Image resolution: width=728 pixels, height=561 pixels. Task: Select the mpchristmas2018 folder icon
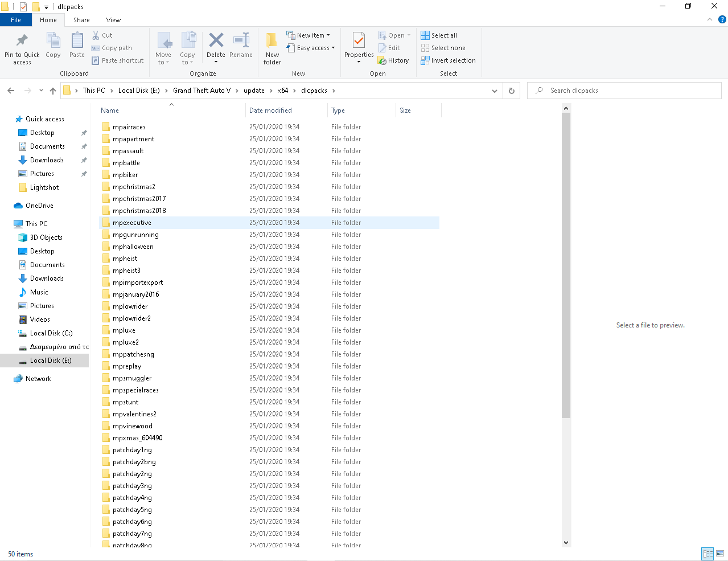(x=106, y=210)
